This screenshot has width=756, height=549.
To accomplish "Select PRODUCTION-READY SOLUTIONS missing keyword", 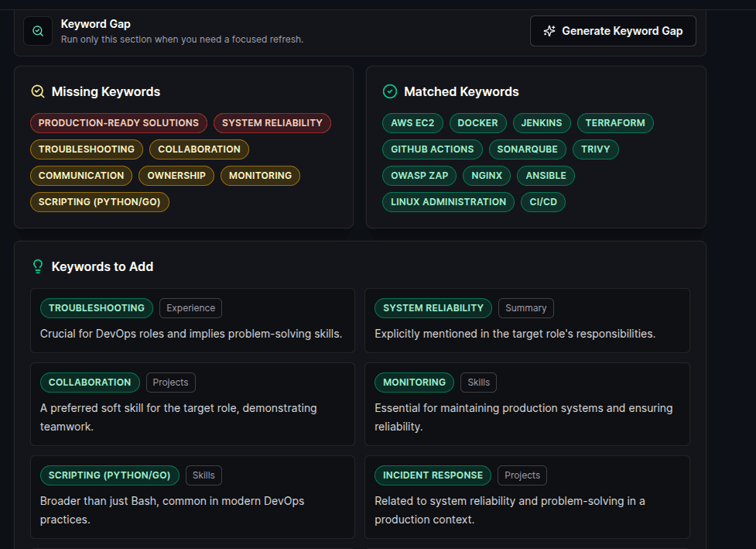I will coord(118,123).
